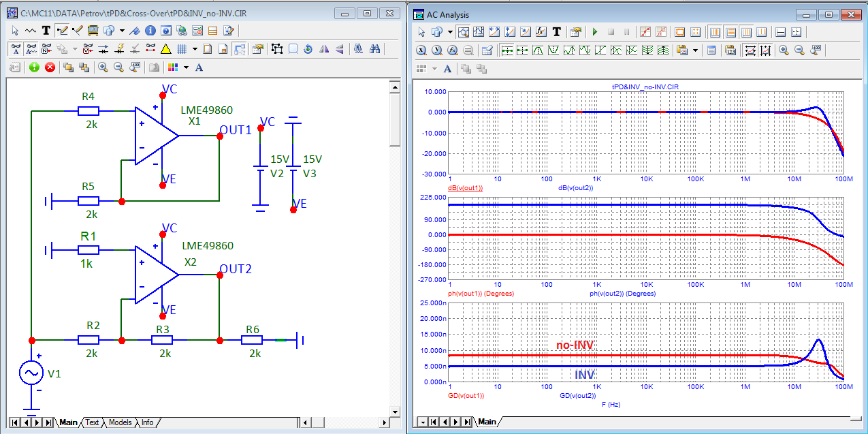This screenshot has width=868, height=434.
Task: Open the color palette dropdown arrow
Action: (186, 67)
